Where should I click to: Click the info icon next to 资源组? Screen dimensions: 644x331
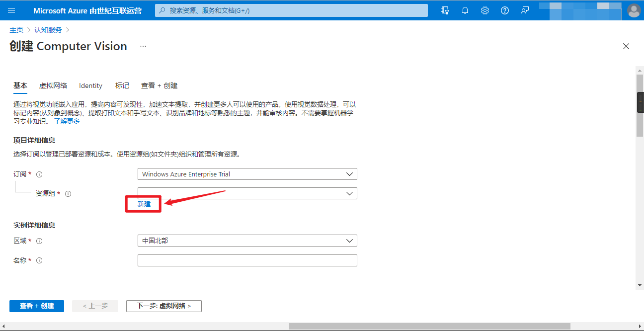[68, 194]
